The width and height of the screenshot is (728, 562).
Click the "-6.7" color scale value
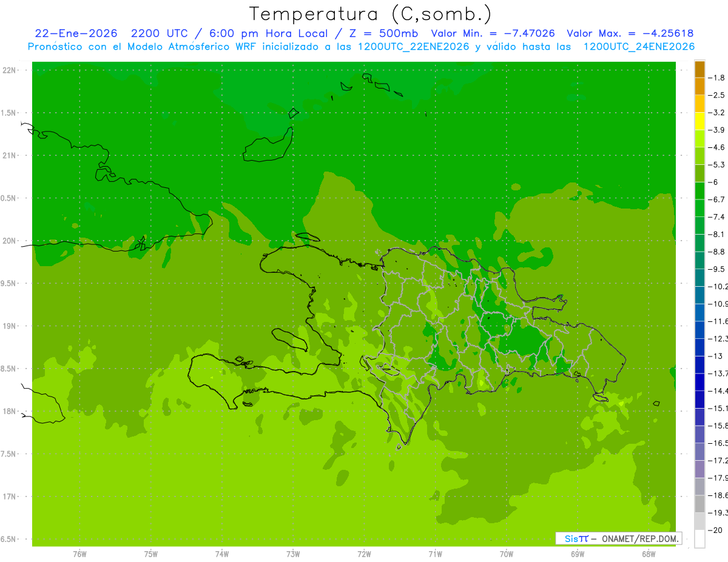(716, 199)
